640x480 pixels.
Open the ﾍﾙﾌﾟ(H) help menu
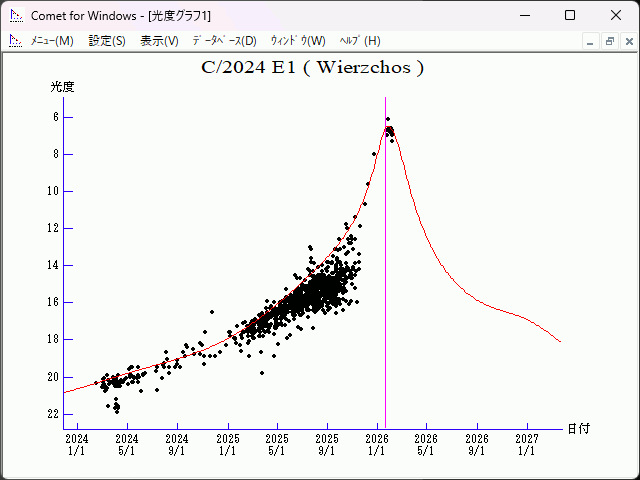pos(360,41)
